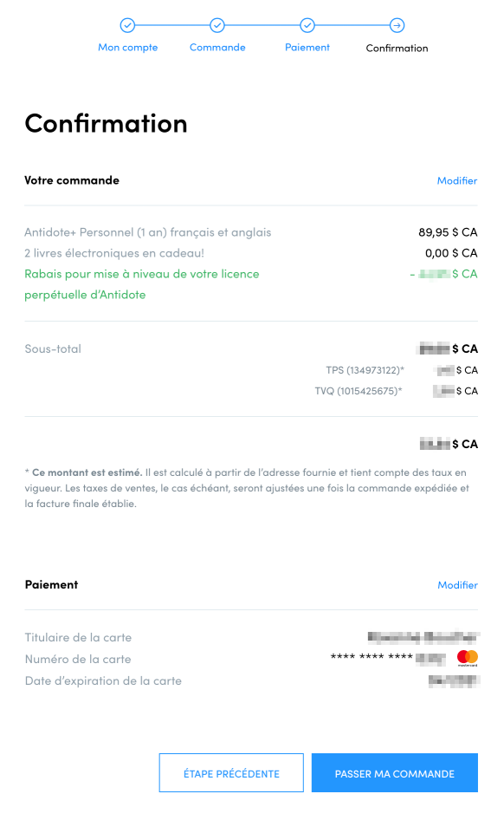The height and width of the screenshot is (820, 504).
Task: Click the PASSER MA COMMANDE button
Action: [x=395, y=773]
